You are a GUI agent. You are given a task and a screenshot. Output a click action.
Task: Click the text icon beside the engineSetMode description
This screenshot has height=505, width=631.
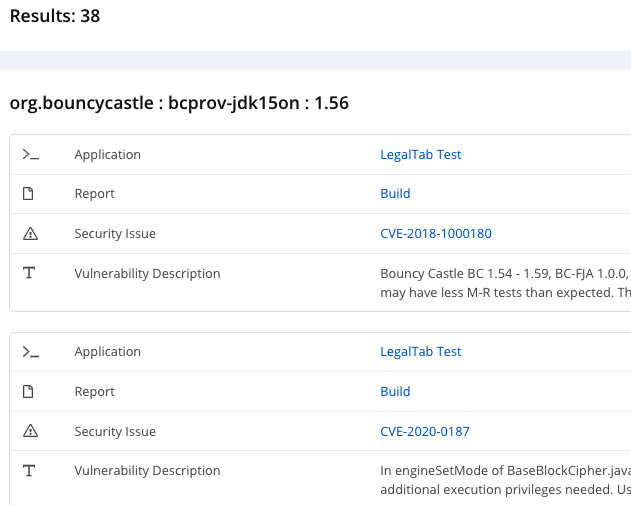point(30,471)
